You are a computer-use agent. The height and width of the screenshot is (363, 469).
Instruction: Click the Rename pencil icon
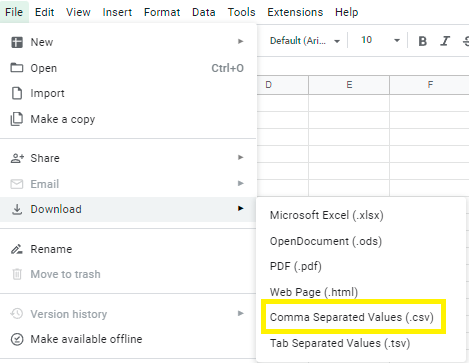point(17,249)
